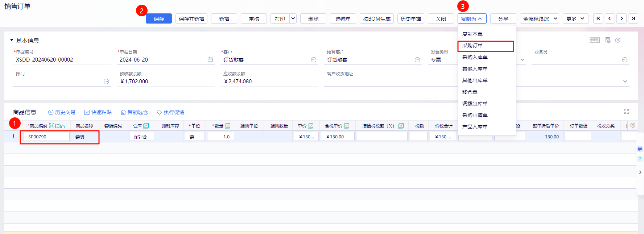This screenshot has width=644, height=234.
Task: Select 产品入库单 from the menu
Action: click(487, 127)
